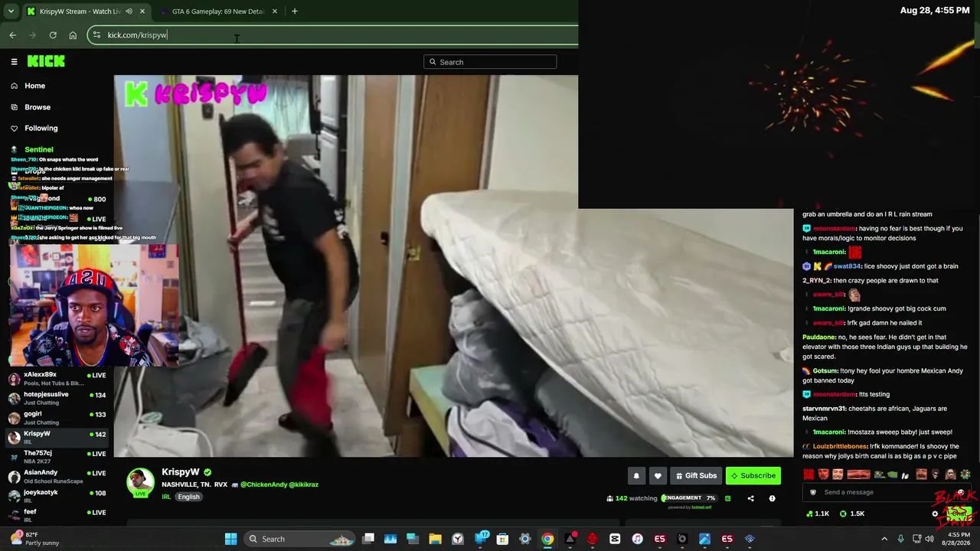Viewport: 980px width, 551px height.
Task: Open chat settings gear icon
Action: click(935, 514)
